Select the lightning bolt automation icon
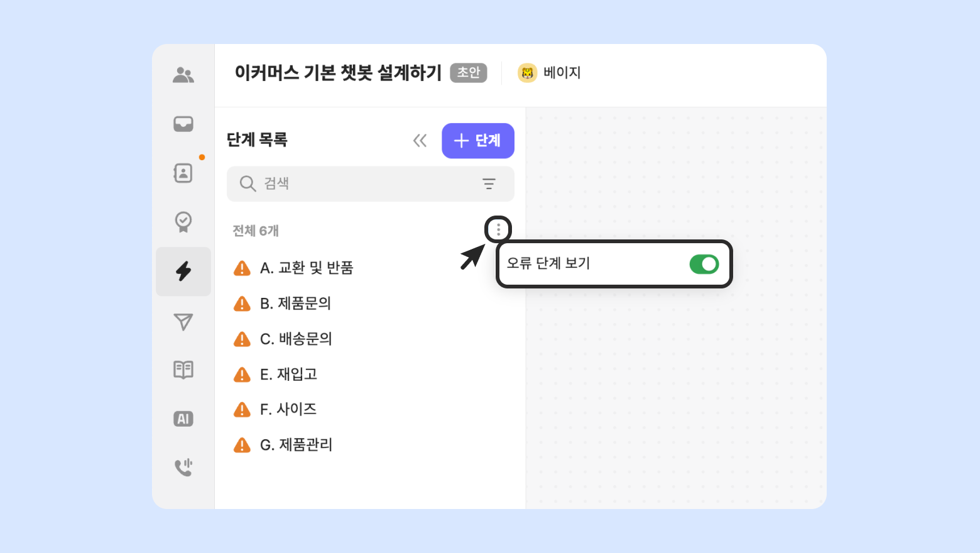This screenshot has height=553, width=980. pos(183,271)
